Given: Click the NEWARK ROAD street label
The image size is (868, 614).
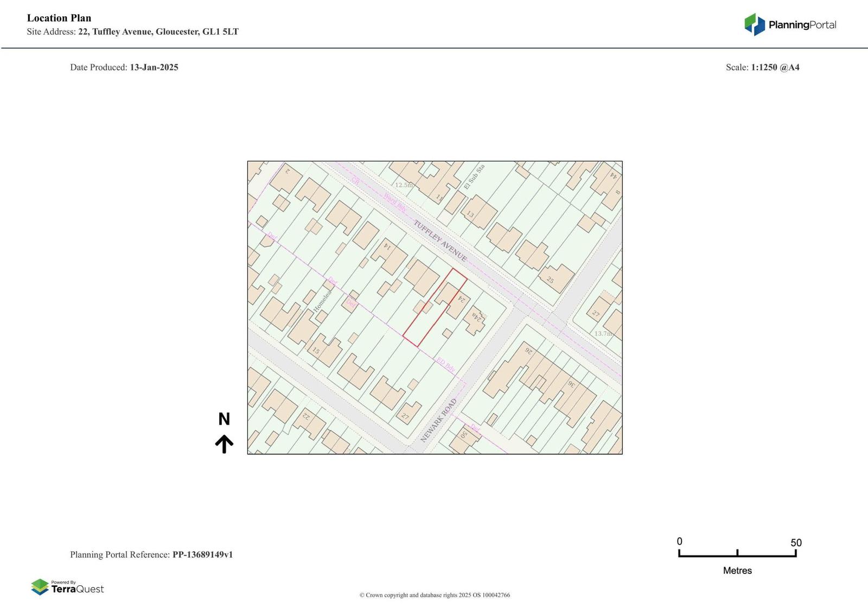Looking at the screenshot, I should (x=439, y=420).
